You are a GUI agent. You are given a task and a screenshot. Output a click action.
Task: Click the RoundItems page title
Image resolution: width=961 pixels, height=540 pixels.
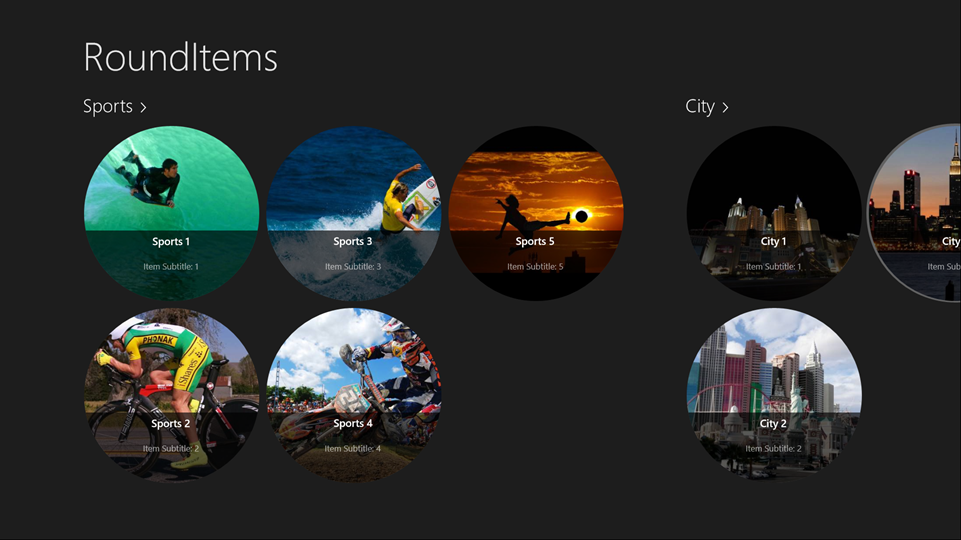point(180,57)
